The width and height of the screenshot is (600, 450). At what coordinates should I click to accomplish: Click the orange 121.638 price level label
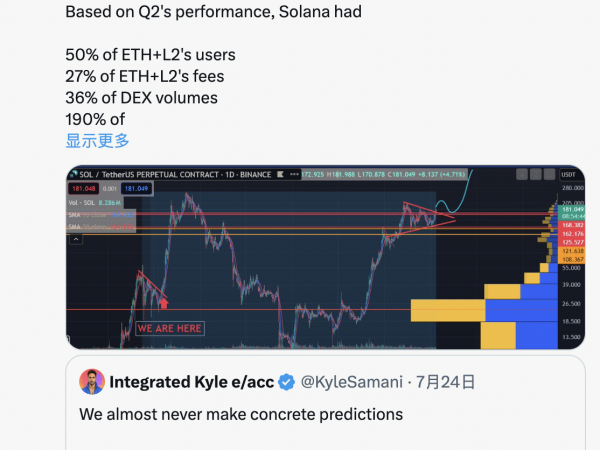click(572, 251)
